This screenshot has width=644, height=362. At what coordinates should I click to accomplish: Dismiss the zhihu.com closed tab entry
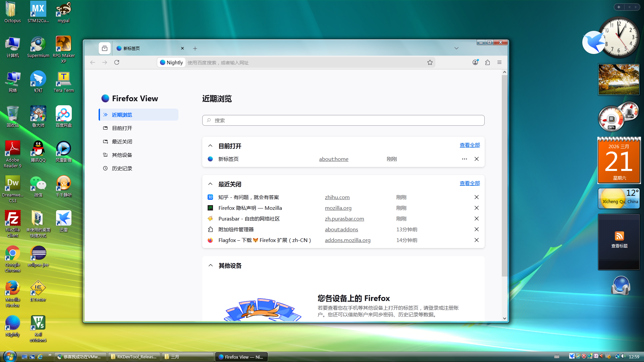click(x=476, y=197)
